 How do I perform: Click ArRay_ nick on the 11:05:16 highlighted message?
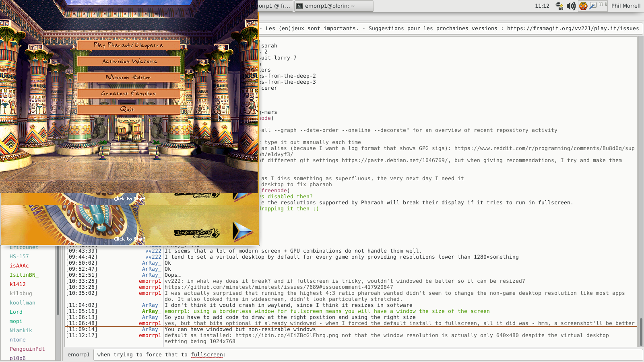point(152,311)
